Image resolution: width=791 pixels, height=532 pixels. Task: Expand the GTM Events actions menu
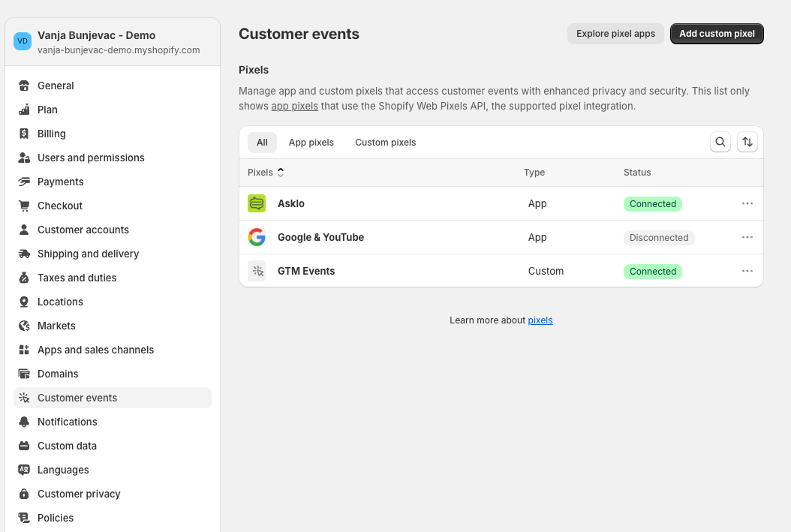747,271
